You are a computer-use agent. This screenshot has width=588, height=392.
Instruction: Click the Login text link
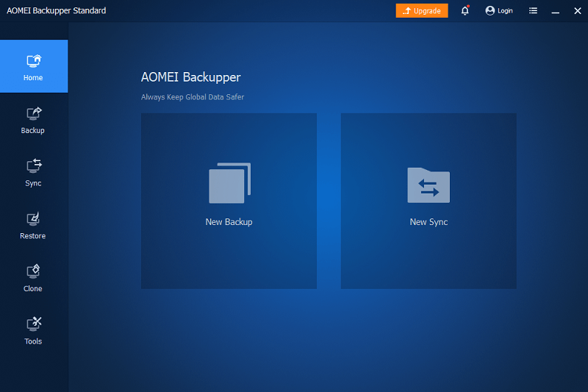tap(505, 11)
